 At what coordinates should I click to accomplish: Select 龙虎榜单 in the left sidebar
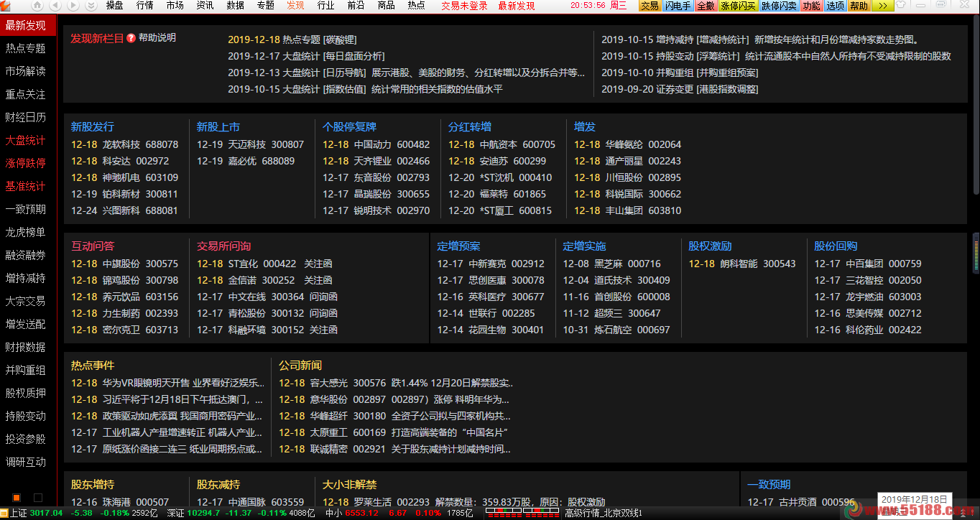26,232
